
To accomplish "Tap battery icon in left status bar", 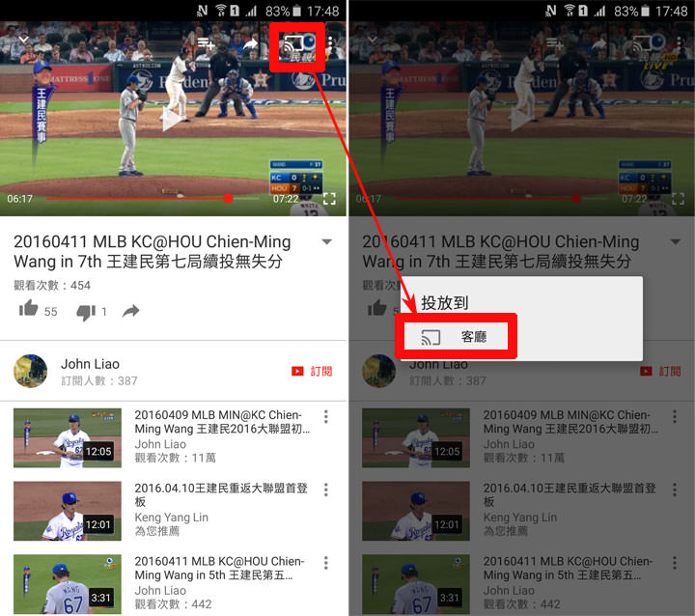I will pyautogui.click(x=297, y=11).
